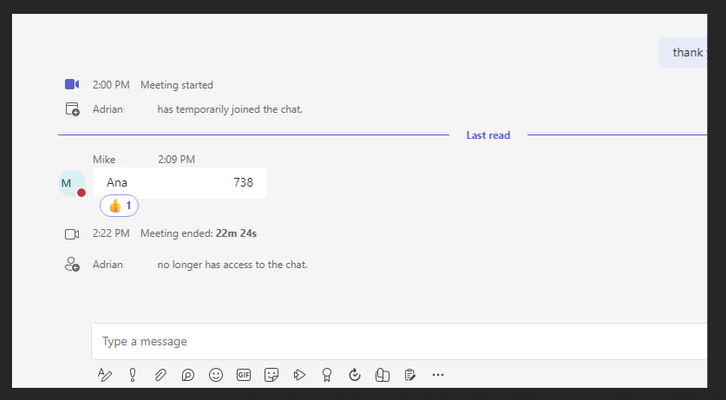This screenshot has width=726, height=400.
Task: Click in the Type a message field
Action: 399,341
